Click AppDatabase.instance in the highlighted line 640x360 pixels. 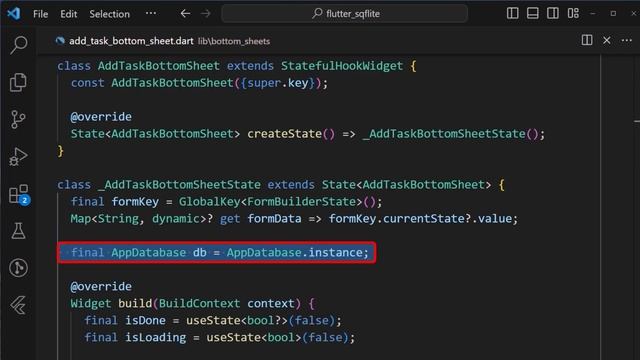[295, 252]
